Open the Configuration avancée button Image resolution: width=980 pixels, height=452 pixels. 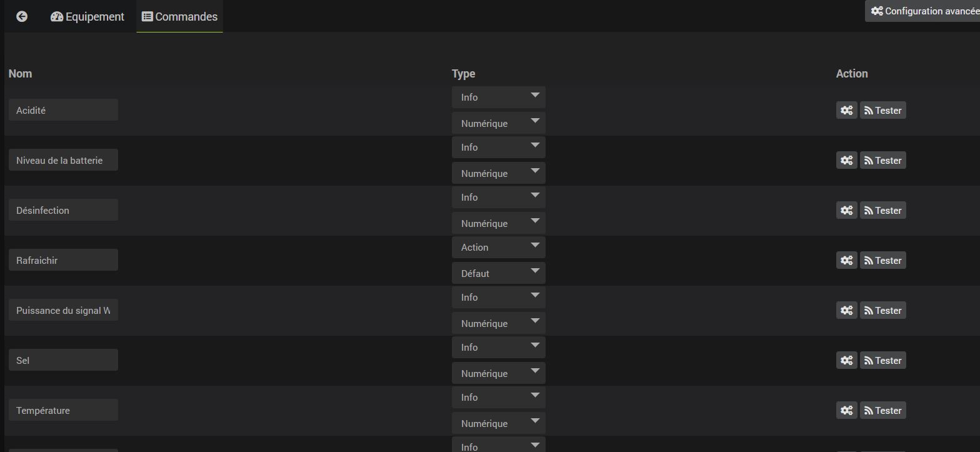click(x=922, y=11)
